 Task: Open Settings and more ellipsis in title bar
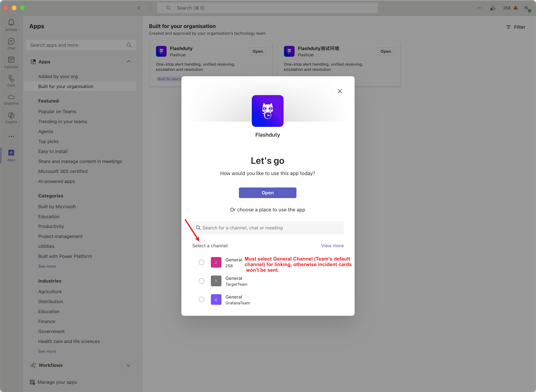479,8
